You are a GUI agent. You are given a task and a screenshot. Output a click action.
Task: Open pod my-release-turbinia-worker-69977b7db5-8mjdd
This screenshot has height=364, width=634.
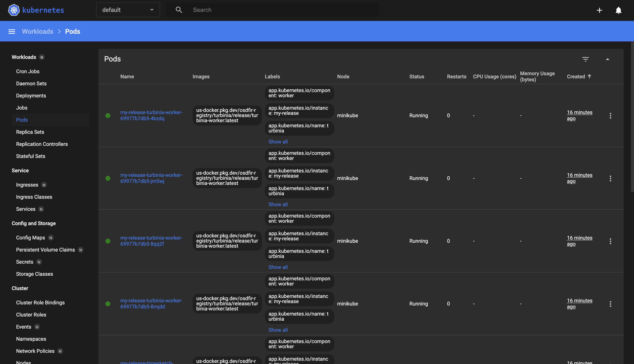(151, 304)
